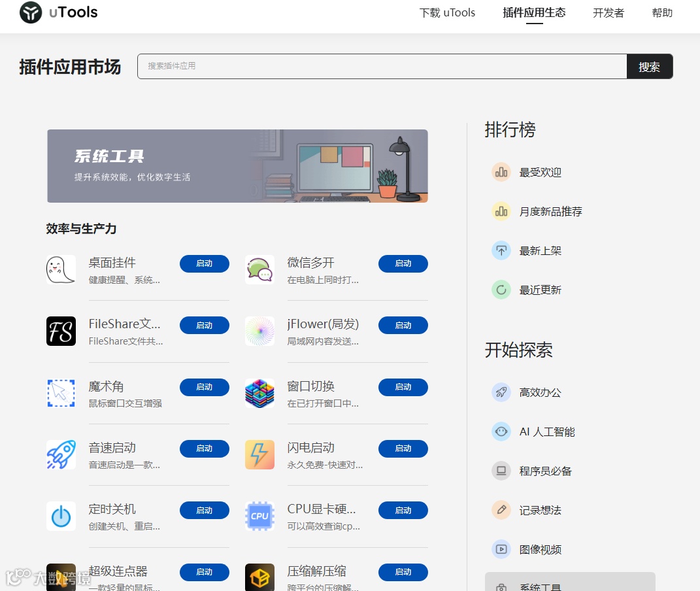Launch 桌面挂件 with 启动 button
This screenshot has height=591, width=700.
pos(205,264)
